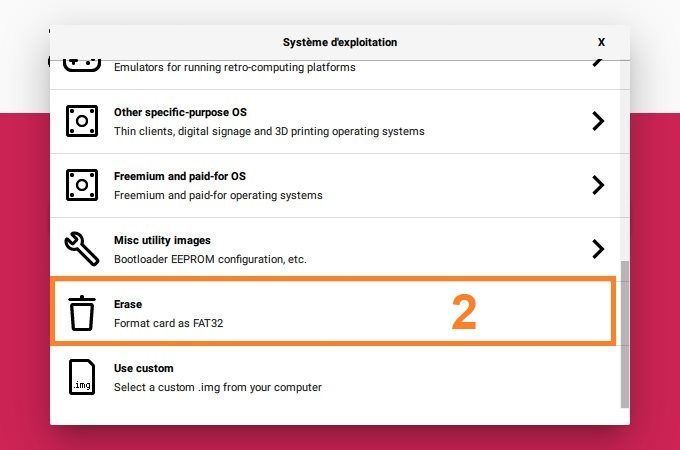The width and height of the screenshot is (680, 450).
Task: Expand Freemium and paid-for OS chevron
Action: [598, 185]
